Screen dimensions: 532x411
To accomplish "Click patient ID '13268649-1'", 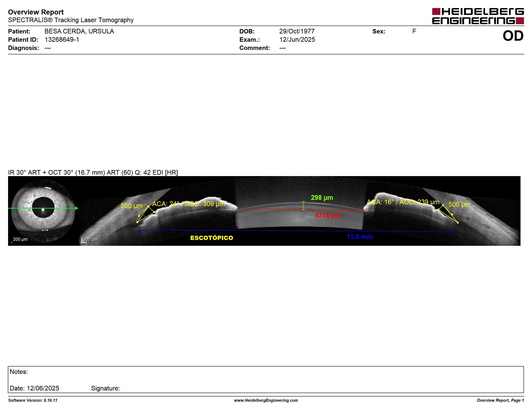I will (62, 39).
